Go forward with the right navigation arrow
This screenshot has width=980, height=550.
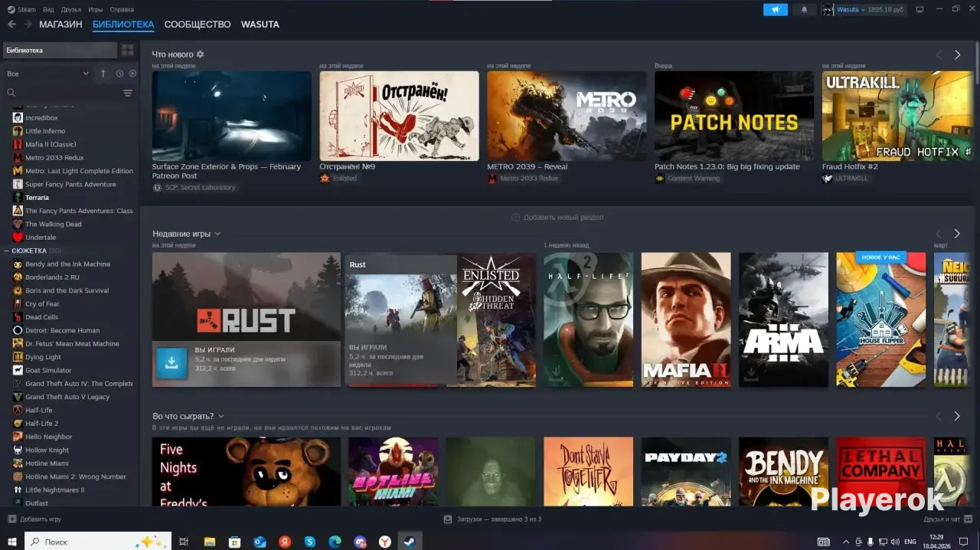[x=28, y=25]
